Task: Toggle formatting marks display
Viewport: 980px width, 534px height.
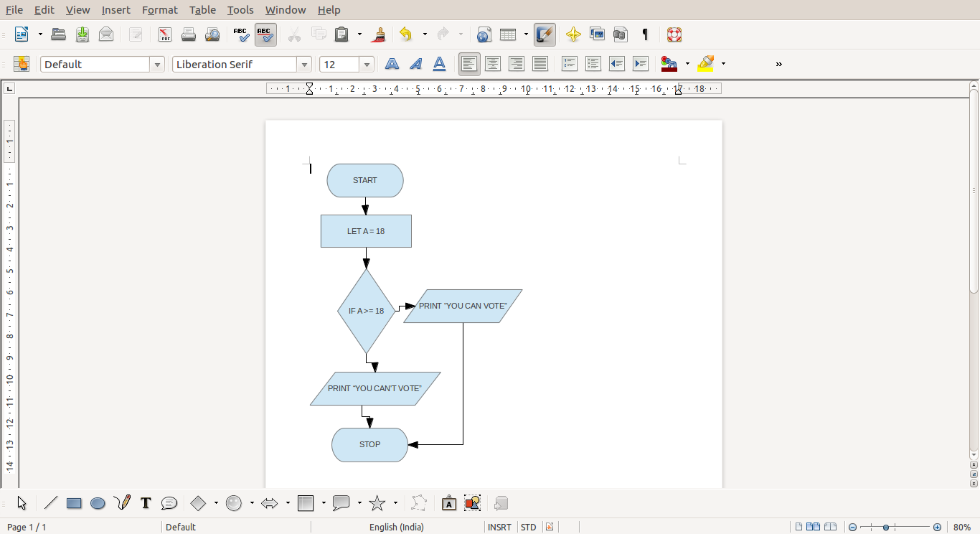Action: point(645,34)
